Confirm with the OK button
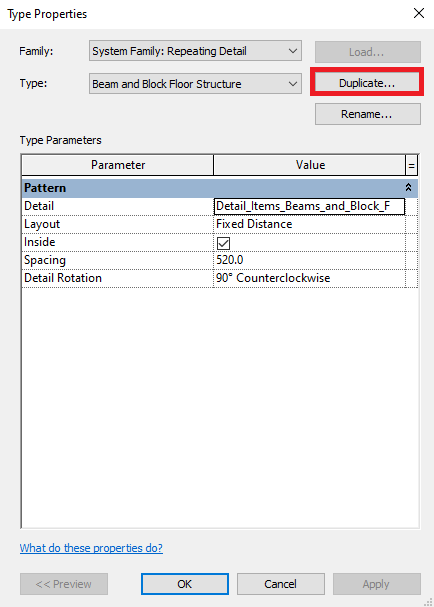 coord(185,584)
